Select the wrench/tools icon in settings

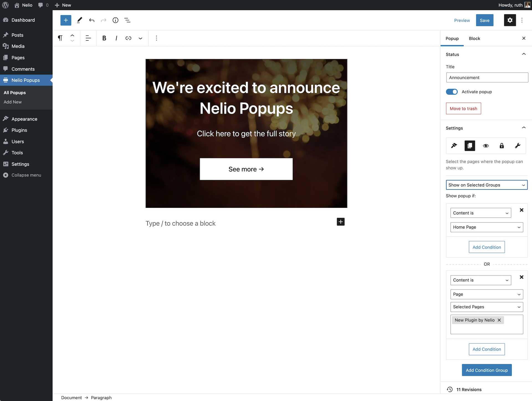click(517, 145)
